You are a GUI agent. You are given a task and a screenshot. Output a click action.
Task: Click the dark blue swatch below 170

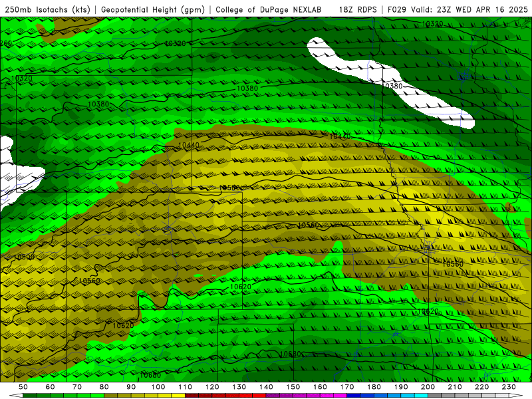pos(354,396)
